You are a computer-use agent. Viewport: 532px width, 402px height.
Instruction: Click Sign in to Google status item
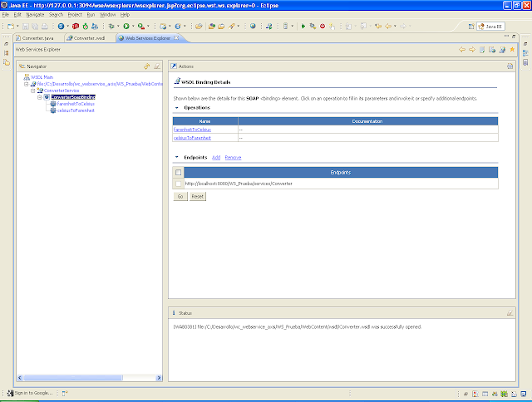point(30,393)
